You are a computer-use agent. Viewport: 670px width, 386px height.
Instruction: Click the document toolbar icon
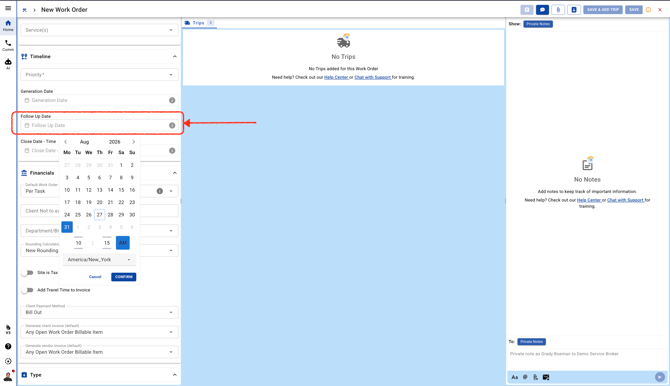(x=527, y=9)
